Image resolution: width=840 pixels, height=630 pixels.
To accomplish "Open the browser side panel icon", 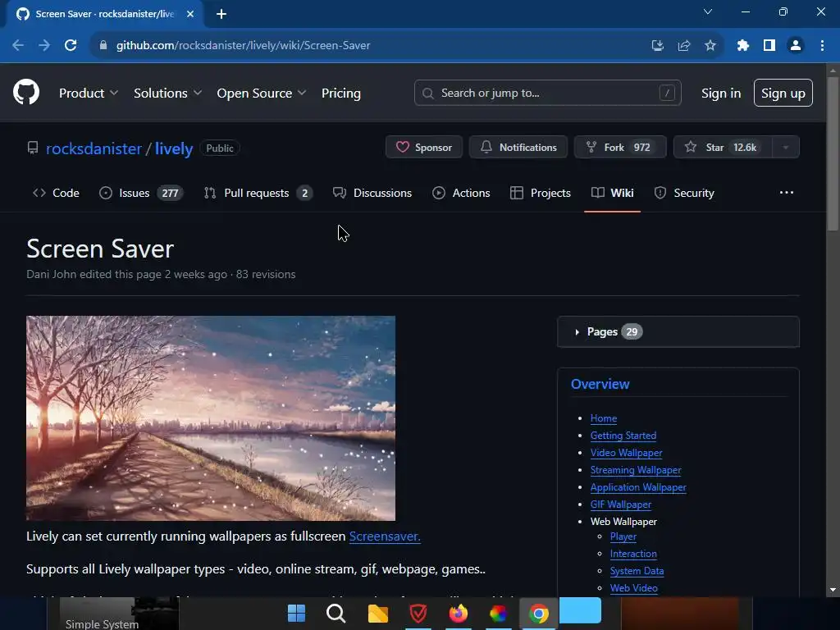I will point(769,46).
